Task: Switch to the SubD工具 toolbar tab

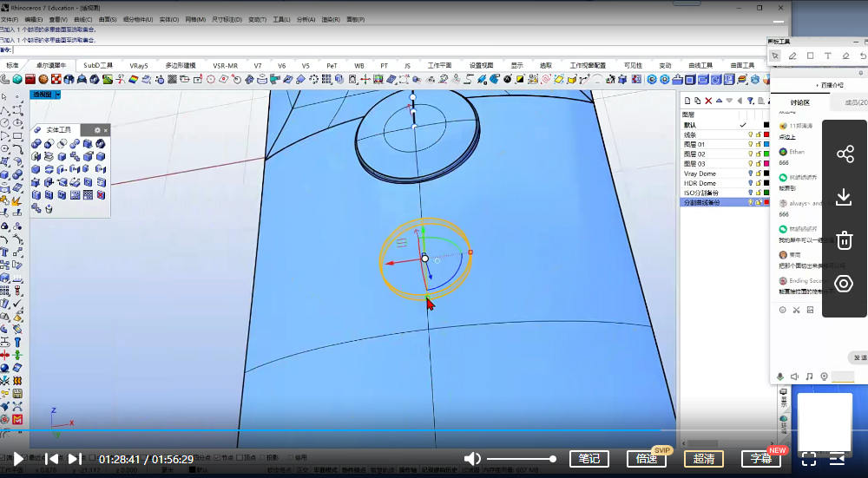Action: tap(97, 65)
